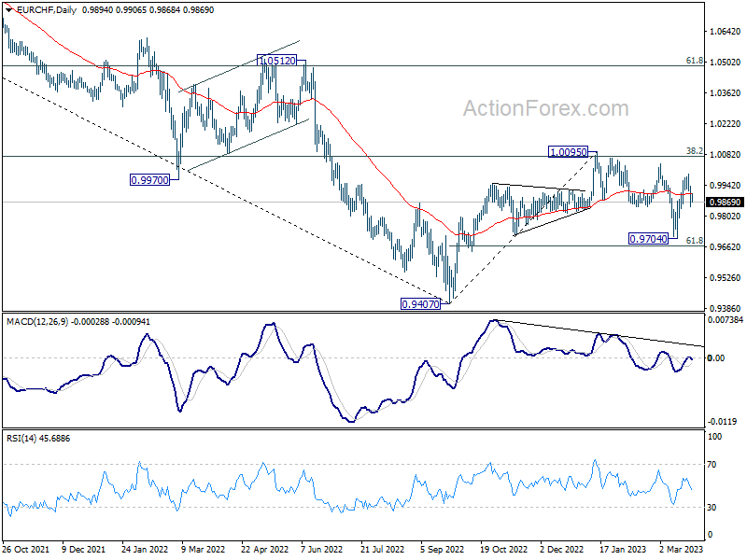The height and width of the screenshot is (560, 747).
Task: Click the ActionForex.com watermark
Action: 546,109
